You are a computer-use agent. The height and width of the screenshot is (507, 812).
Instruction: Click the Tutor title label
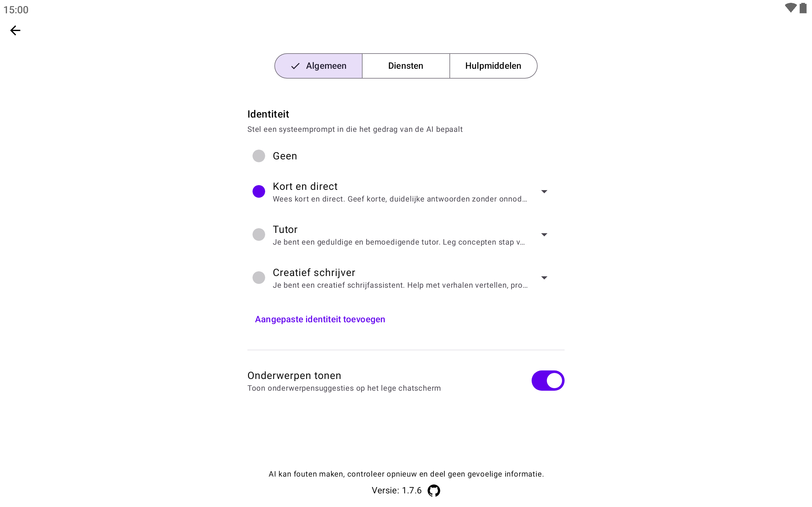click(x=285, y=230)
